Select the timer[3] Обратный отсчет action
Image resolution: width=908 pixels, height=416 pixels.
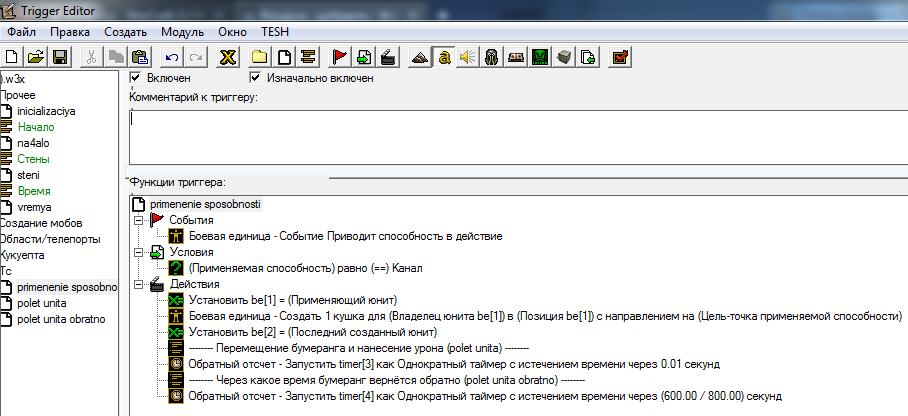tap(454, 364)
